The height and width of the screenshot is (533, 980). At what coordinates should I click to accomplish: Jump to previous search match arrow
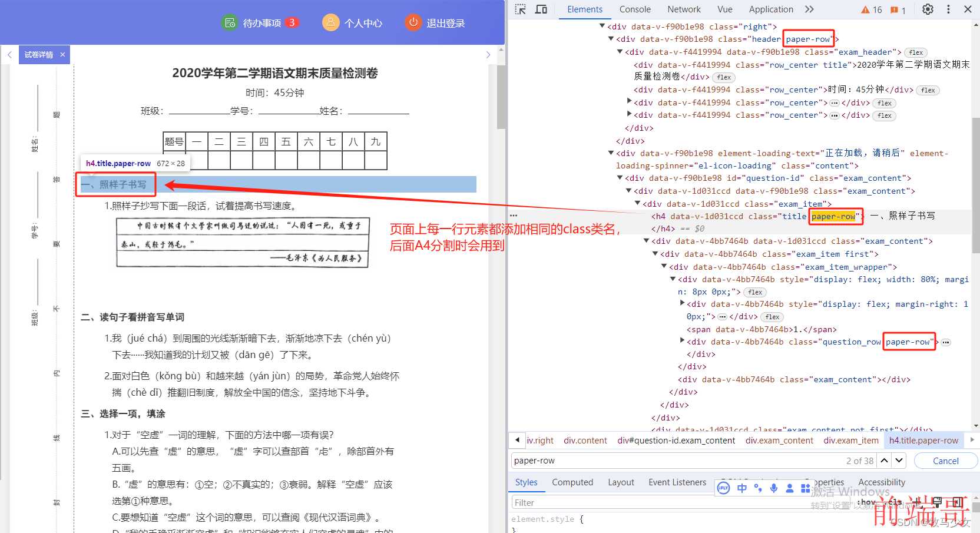pyautogui.click(x=884, y=461)
